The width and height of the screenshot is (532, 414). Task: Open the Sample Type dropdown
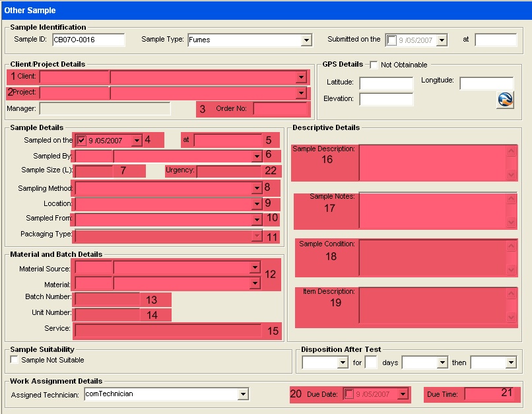coord(306,40)
